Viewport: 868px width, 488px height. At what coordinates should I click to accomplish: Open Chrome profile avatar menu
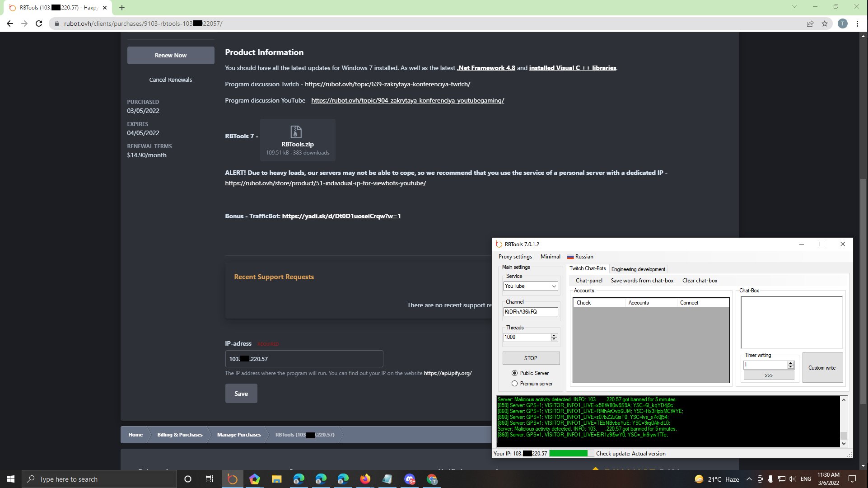[842, 23]
